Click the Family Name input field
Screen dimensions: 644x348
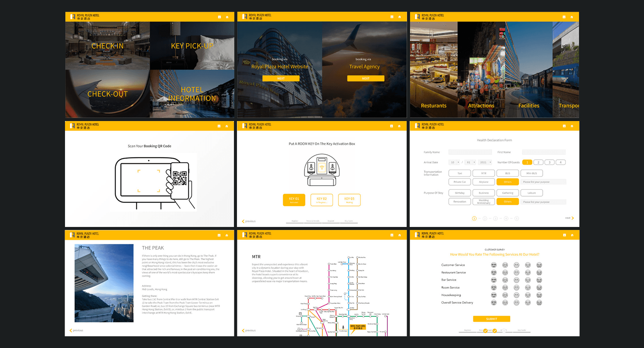click(x=470, y=152)
